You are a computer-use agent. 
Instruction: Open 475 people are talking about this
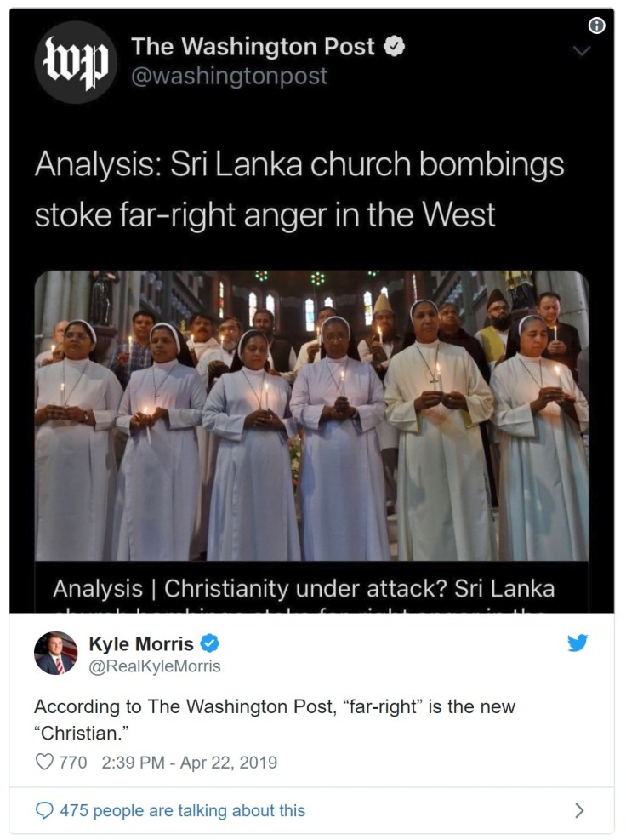183,810
